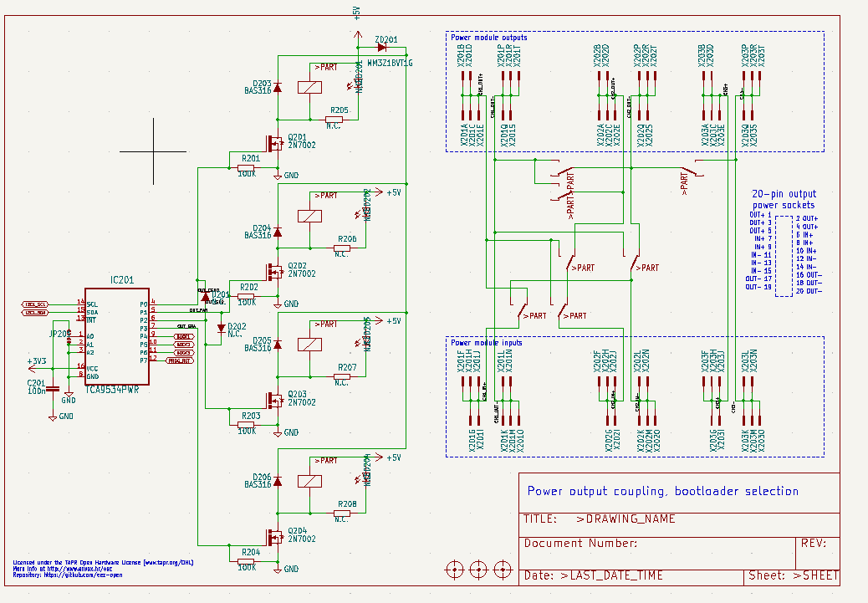Click the sheet title "Power output coupling, bootloader selection"
This screenshot has height=603, width=868.
tap(662, 491)
